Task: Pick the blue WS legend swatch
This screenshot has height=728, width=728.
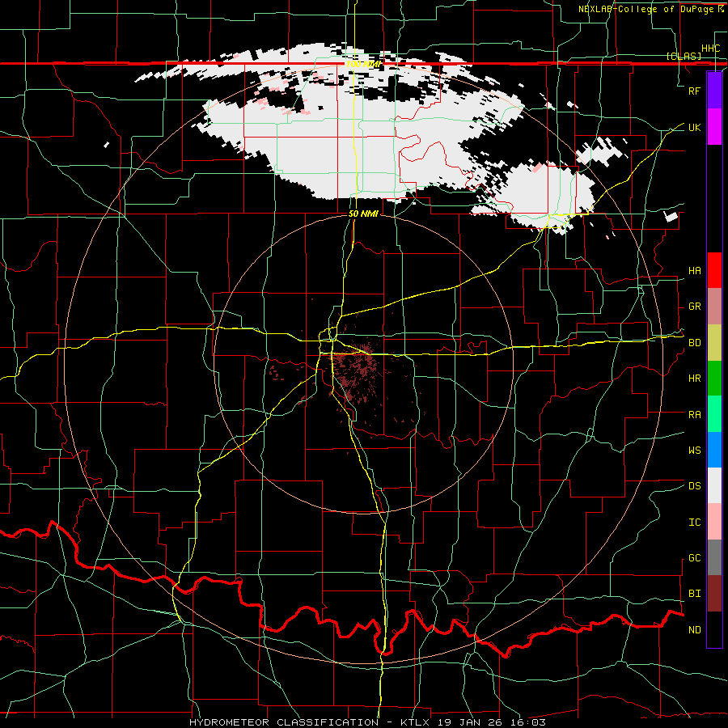Action: 714,450
